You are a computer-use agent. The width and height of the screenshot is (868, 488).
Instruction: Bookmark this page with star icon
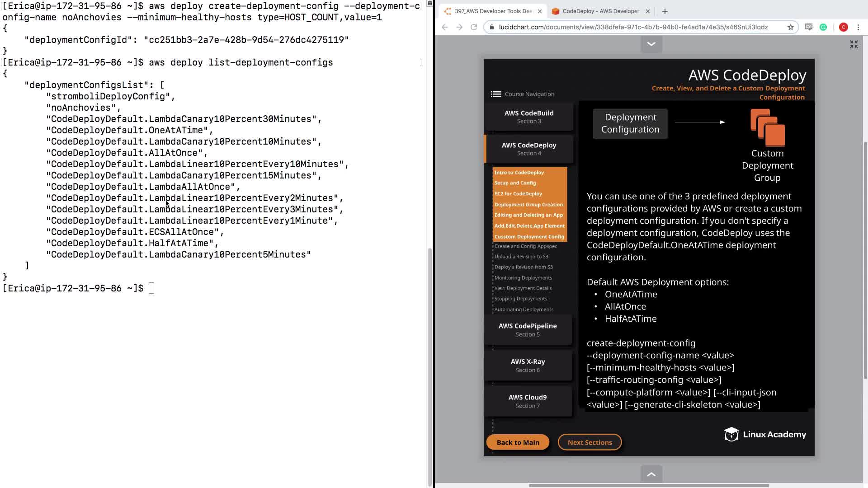coord(790,27)
